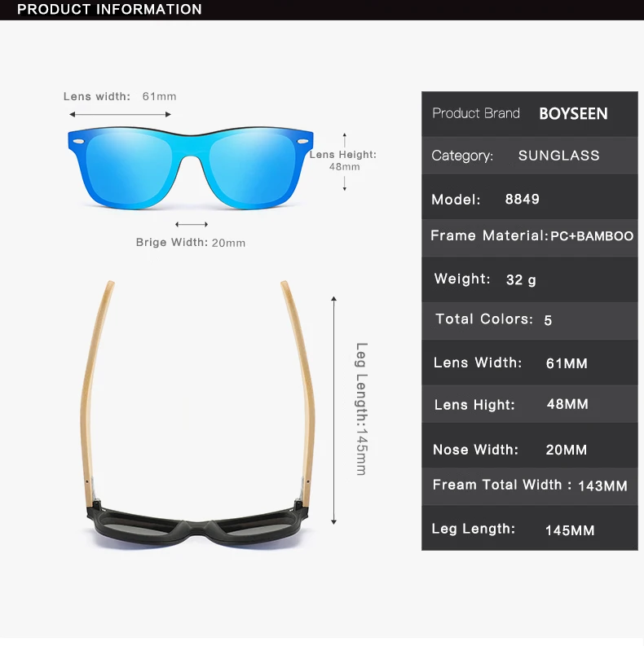Select the Lens Width 61MM table row
This screenshot has width=644, height=646.
(530, 363)
